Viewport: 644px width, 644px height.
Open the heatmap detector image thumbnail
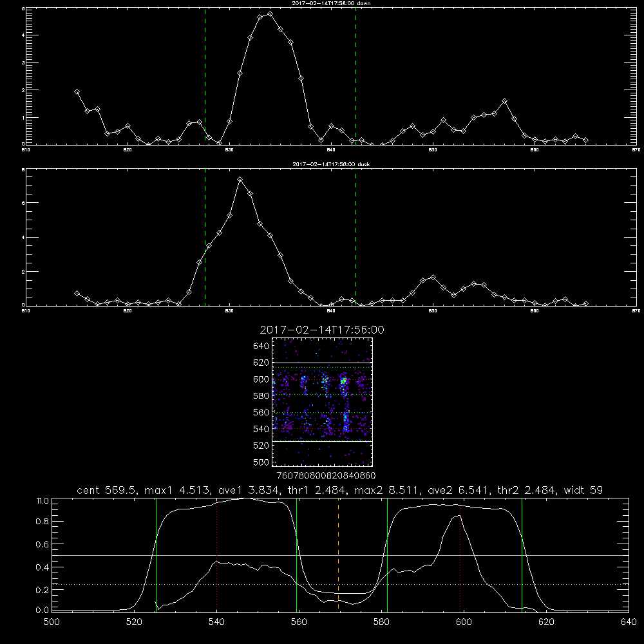[322, 402]
